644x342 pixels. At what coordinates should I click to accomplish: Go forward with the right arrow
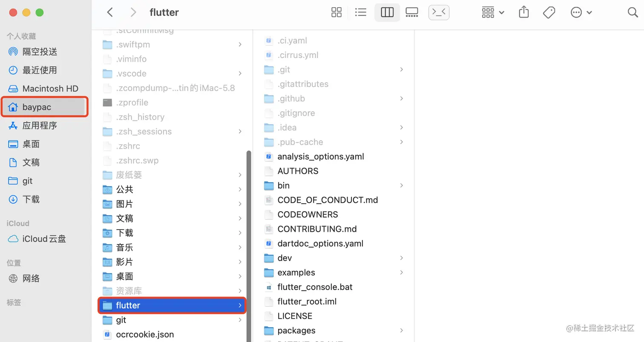133,12
